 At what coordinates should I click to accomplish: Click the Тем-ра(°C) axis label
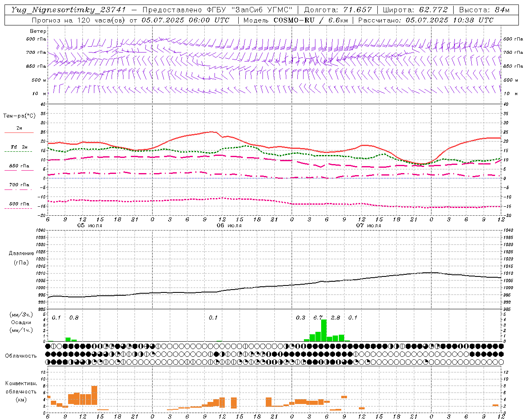click(x=19, y=116)
